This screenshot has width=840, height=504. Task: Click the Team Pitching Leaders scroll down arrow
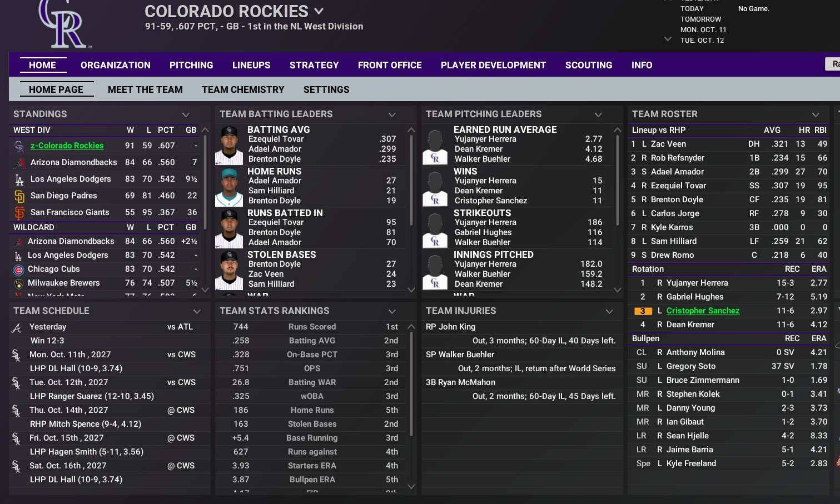tap(618, 290)
